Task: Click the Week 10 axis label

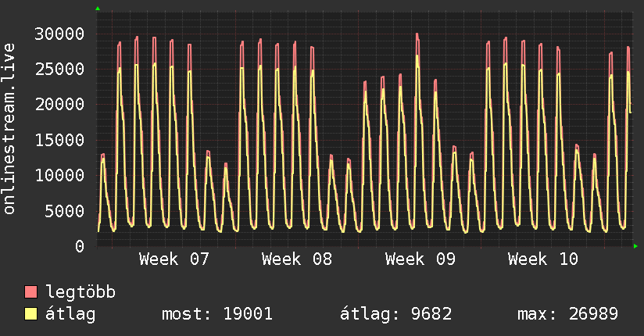Action: point(542,259)
